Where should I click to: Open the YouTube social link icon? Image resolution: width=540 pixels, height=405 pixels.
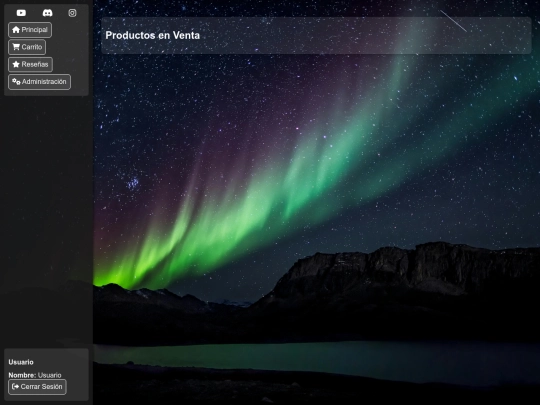click(x=21, y=13)
